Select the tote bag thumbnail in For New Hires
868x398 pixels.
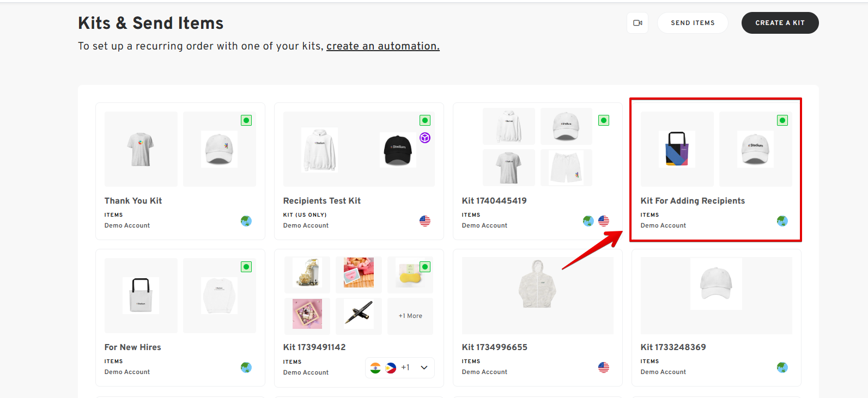pyautogui.click(x=141, y=295)
